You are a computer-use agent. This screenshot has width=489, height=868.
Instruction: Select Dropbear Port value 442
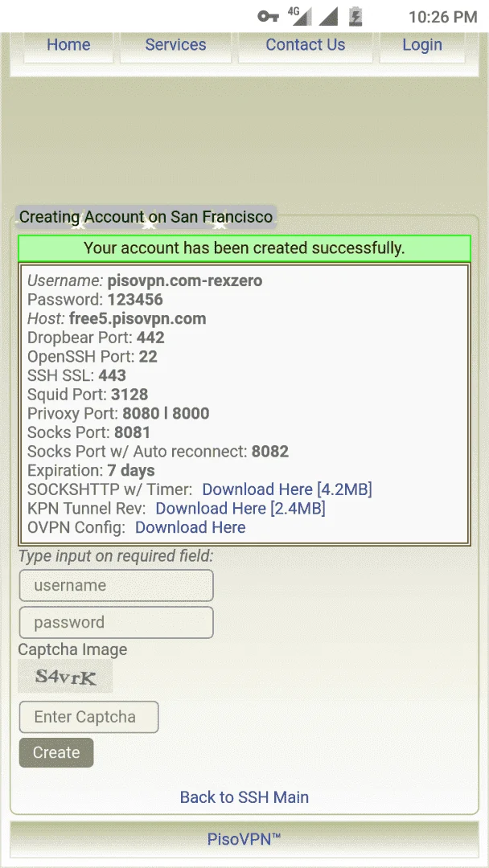[x=150, y=338]
